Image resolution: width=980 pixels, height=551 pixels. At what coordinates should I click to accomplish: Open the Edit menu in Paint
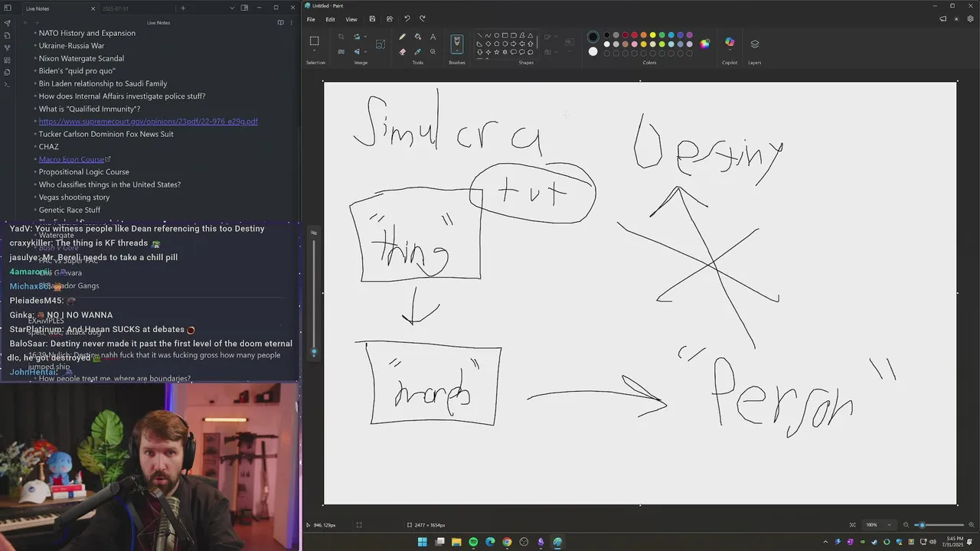330,19
